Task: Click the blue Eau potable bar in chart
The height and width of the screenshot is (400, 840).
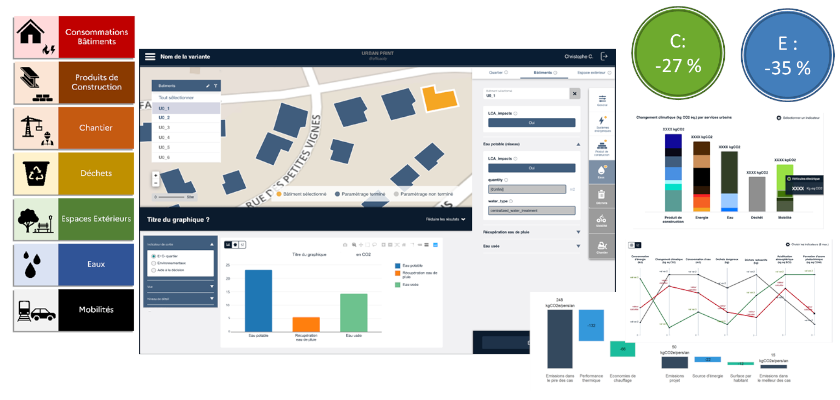Action: (x=258, y=300)
